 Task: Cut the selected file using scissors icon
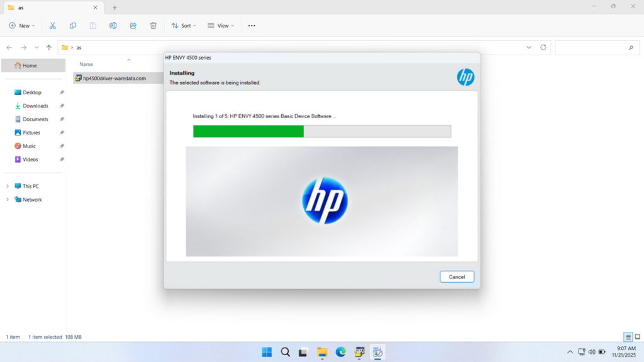click(x=53, y=25)
